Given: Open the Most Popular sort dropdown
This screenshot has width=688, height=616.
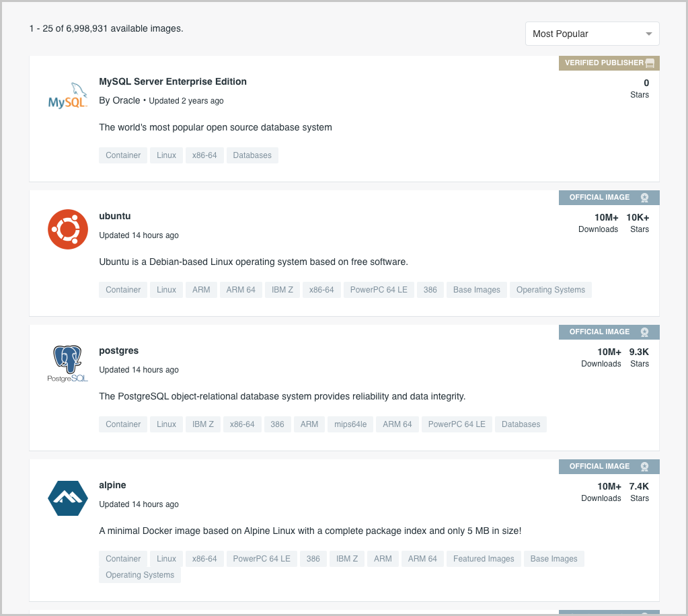Looking at the screenshot, I should [x=591, y=33].
